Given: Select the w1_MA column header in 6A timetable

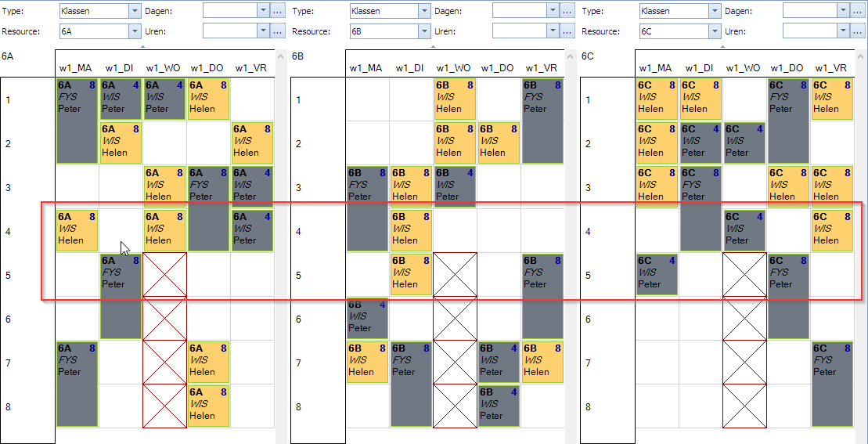Looking at the screenshot, I should tap(77, 68).
